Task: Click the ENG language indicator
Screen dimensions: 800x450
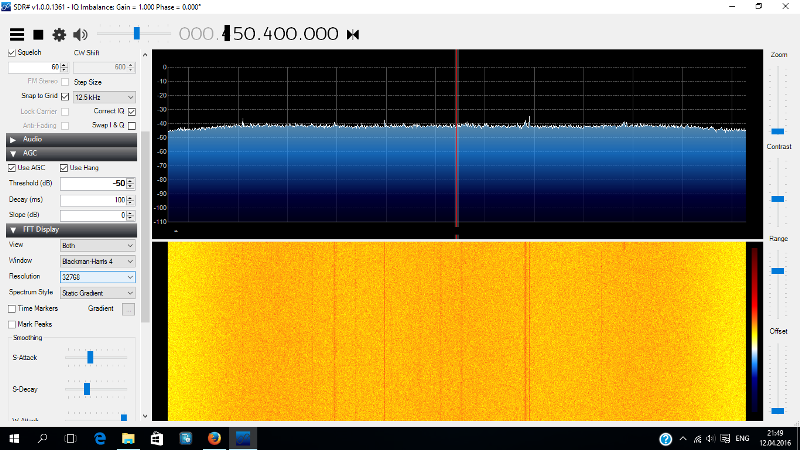Action: tap(742, 439)
